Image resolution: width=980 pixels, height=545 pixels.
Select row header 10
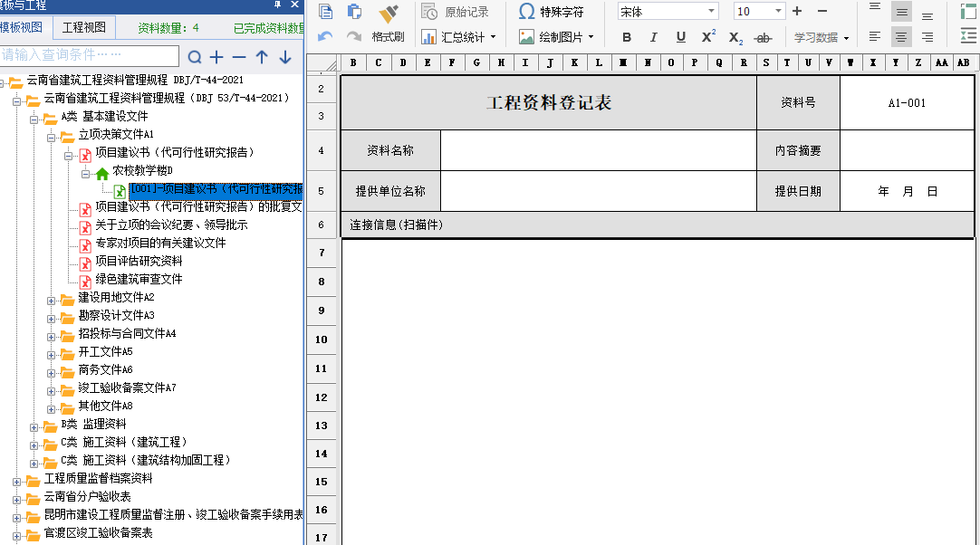pyautogui.click(x=322, y=339)
